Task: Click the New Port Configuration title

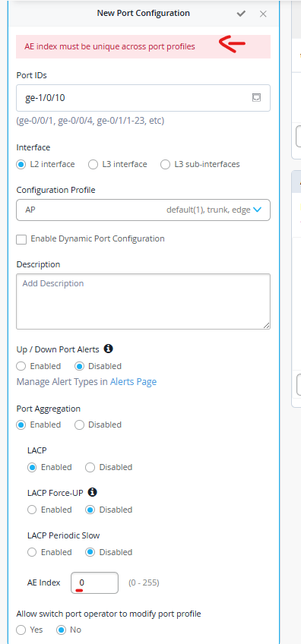Action: click(143, 13)
